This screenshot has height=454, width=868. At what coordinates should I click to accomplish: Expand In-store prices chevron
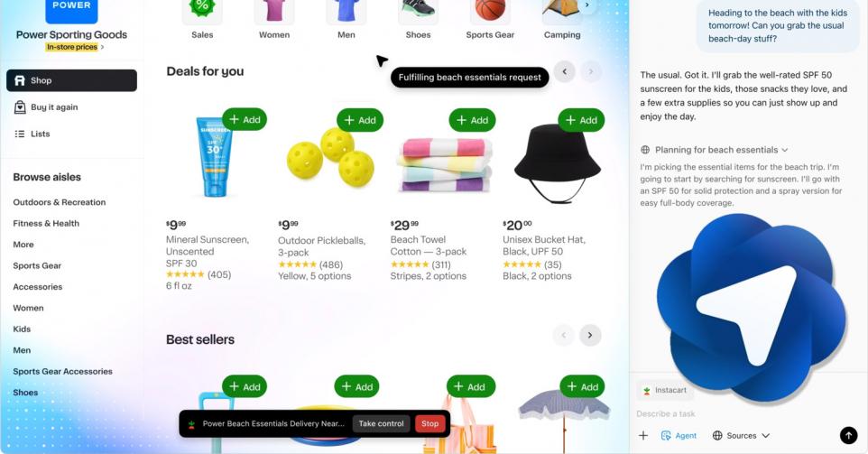[103, 47]
